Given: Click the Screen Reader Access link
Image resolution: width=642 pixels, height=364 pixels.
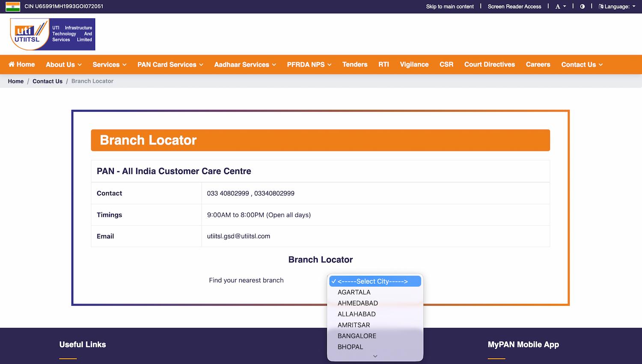Looking at the screenshot, I should point(514,6).
